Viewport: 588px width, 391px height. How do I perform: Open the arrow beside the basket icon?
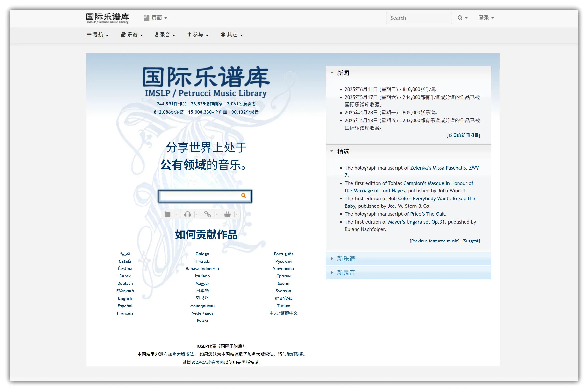pos(237,214)
